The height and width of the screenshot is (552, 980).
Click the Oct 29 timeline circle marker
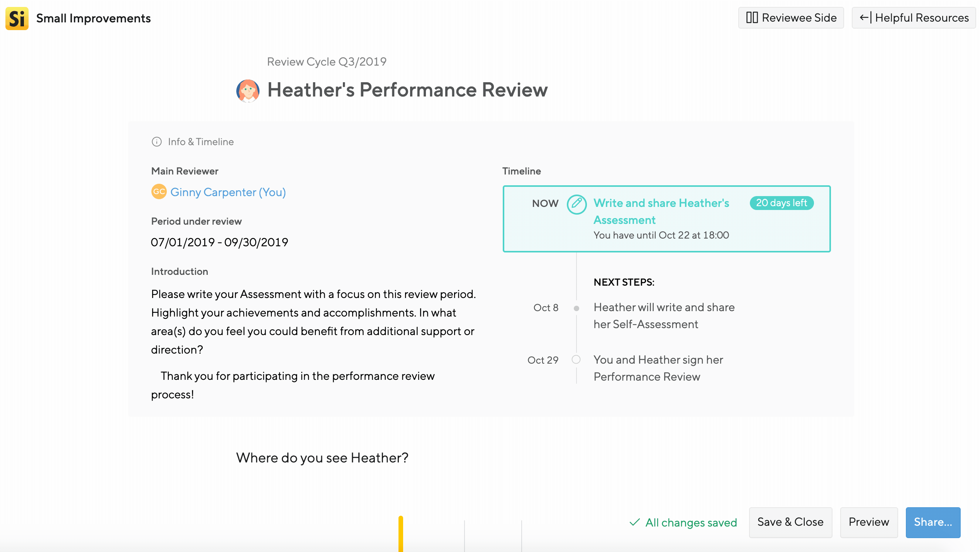576,360
